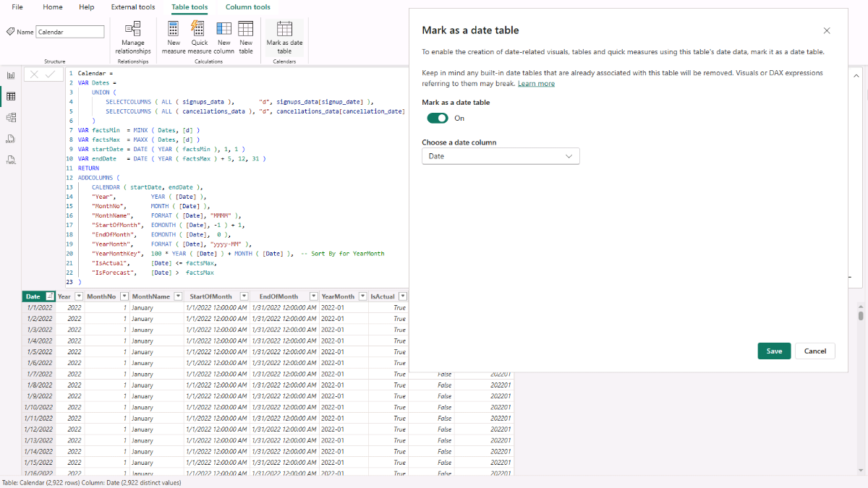Open TMDL view in the left sidebar
The image size is (868, 488).
11,160
